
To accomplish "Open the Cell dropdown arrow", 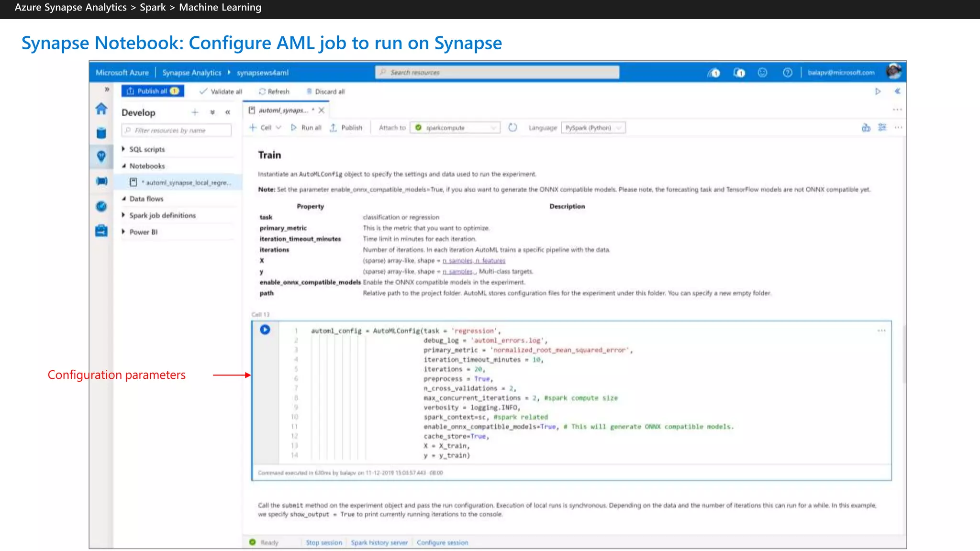I will tap(278, 128).
